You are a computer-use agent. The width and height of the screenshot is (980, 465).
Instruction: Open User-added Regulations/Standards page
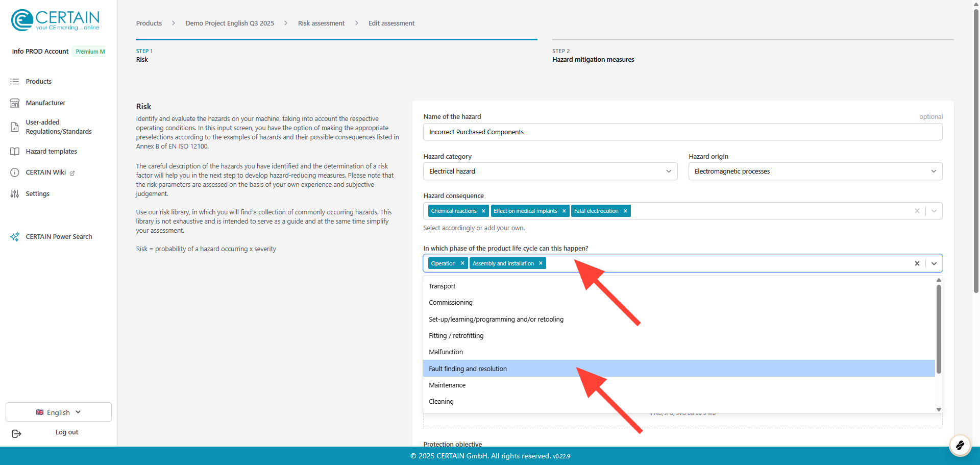[59, 127]
